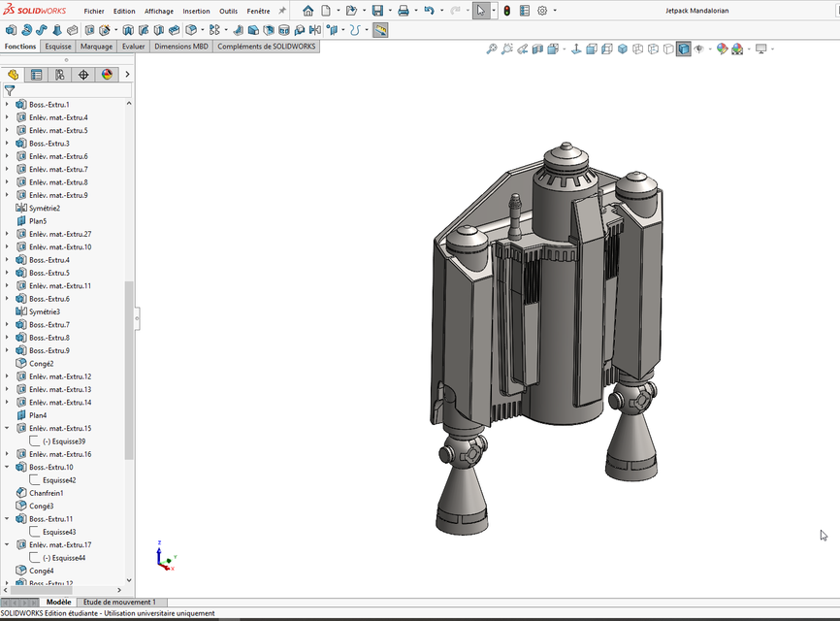Open the dropdown arrow beside the Open file icon
This screenshot has width=840, height=621.
pyautogui.click(x=364, y=10)
